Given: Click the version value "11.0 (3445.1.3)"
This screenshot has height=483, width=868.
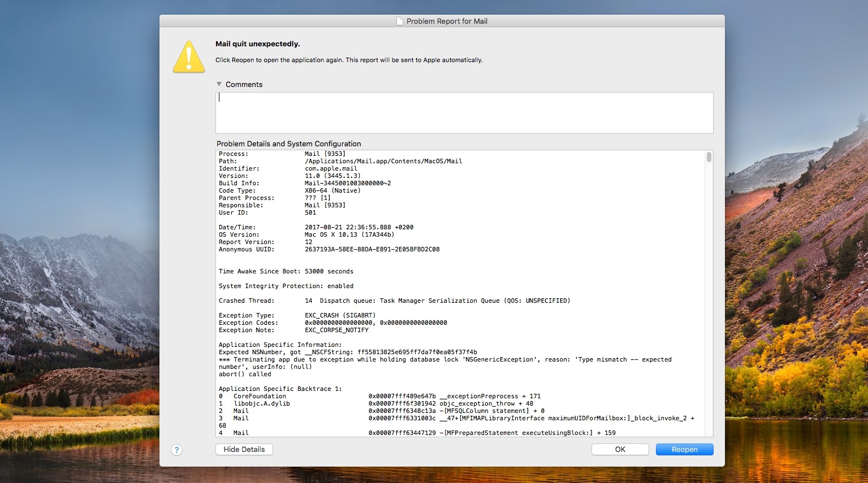Looking at the screenshot, I should click(x=332, y=176).
